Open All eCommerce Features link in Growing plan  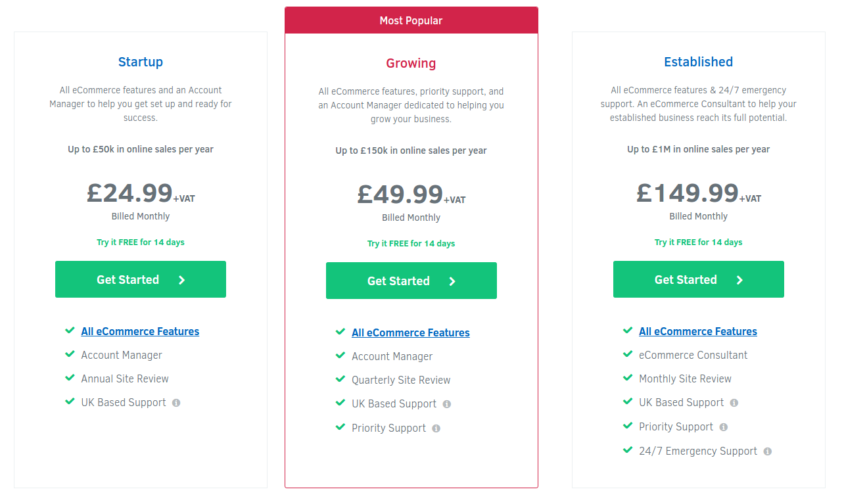[410, 332]
